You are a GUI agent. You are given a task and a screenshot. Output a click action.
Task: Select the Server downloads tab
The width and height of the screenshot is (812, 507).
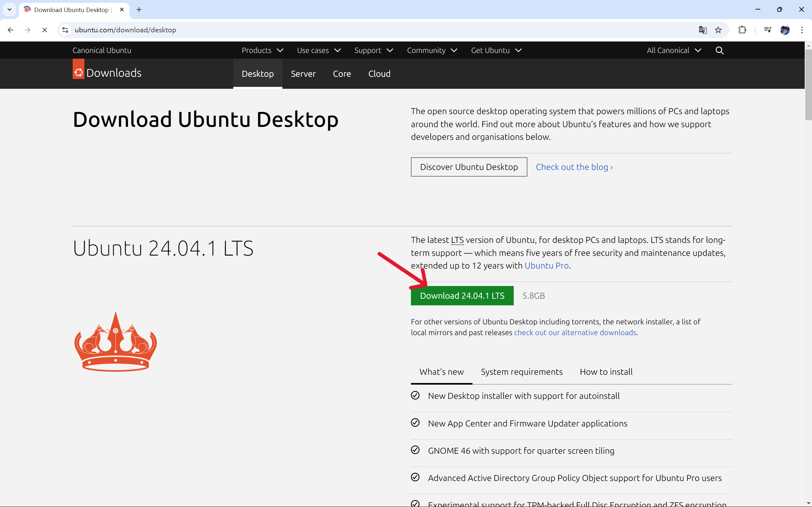(x=303, y=74)
